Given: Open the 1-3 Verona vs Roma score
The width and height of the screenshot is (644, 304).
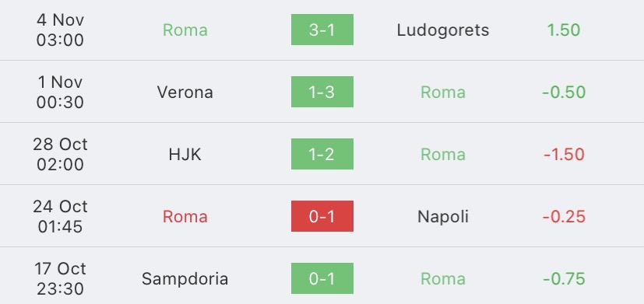Looking at the screenshot, I should point(322,92).
